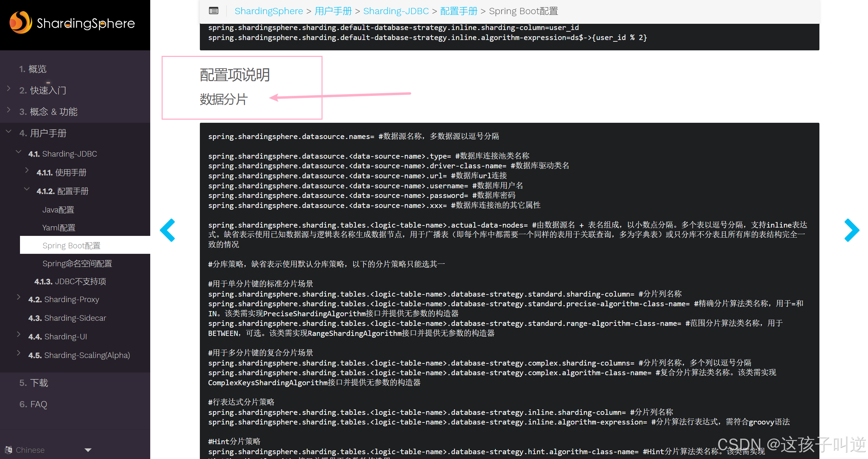The image size is (868, 459).
Task: Open the Chinese language dropdown
Action: pos(88,450)
